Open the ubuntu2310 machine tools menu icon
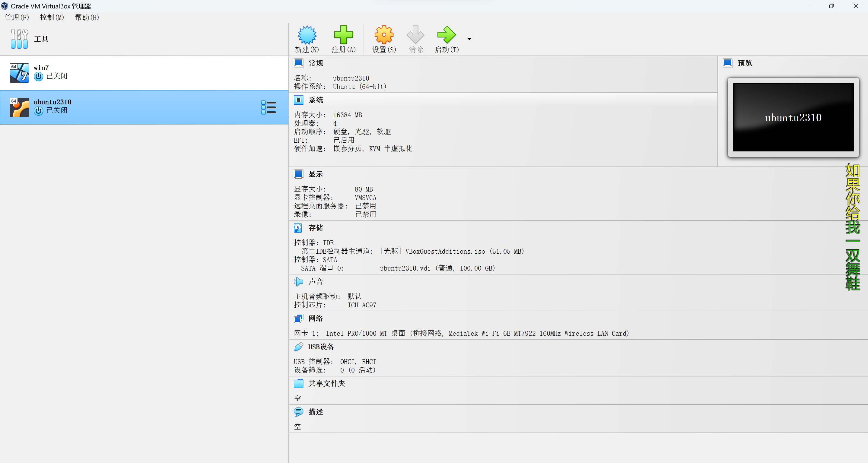Screen dimensions: 868x463 pos(269,107)
